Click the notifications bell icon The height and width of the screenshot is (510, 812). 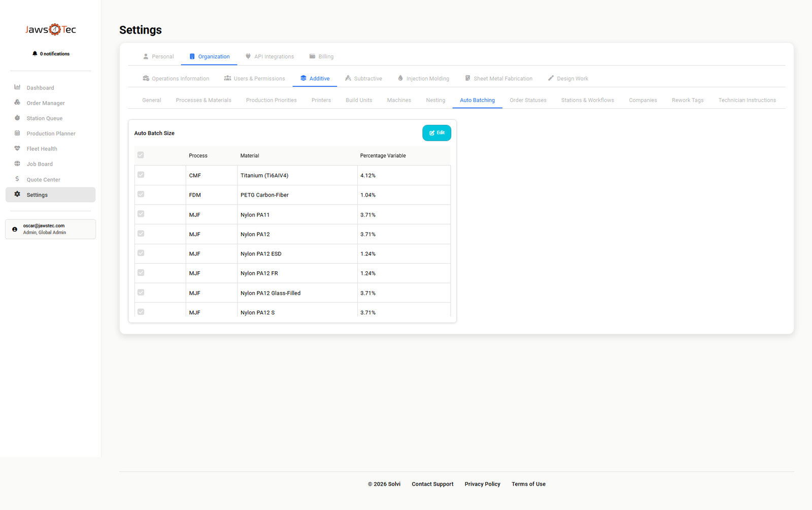pos(35,53)
